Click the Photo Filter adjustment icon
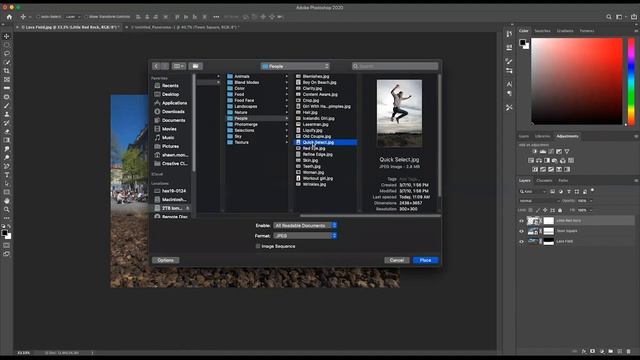 (555, 160)
